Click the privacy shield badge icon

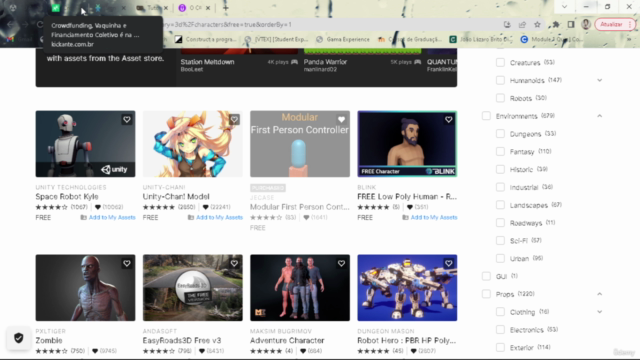(19, 338)
